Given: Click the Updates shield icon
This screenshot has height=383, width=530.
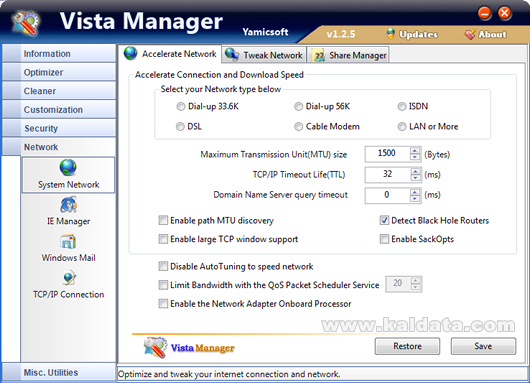Looking at the screenshot, I should 391,34.
